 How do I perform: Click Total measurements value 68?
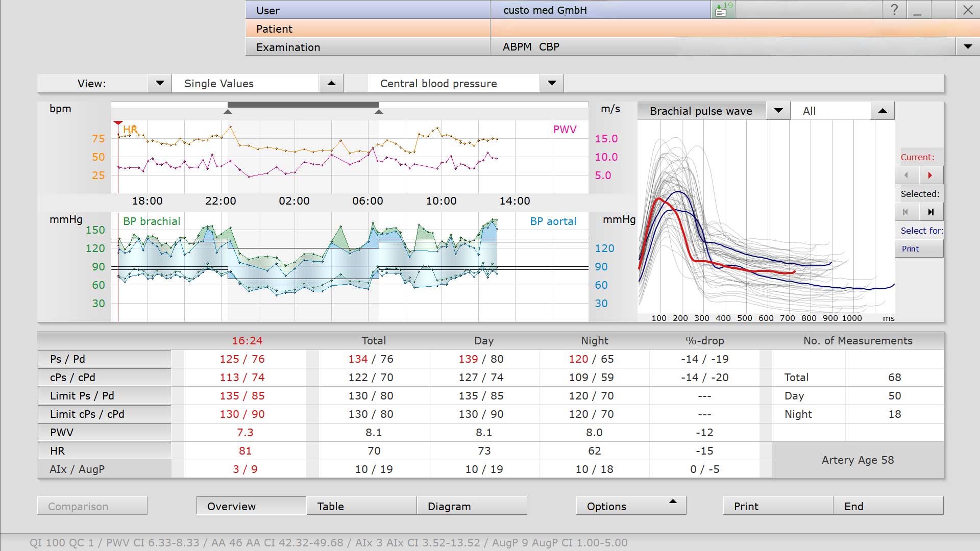click(894, 377)
